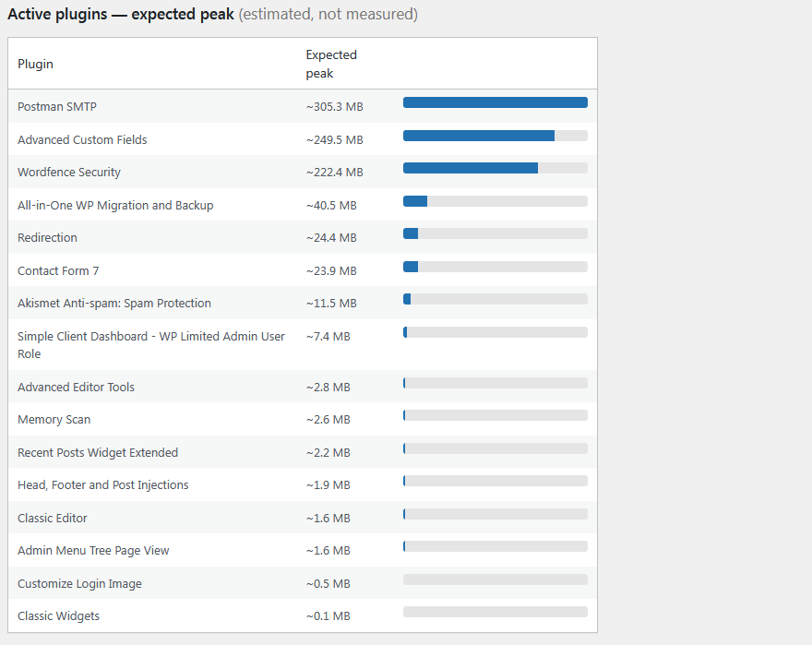Click the Redirection memory usage bar
Viewport: 812px width, 645px height.
click(x=496, y=233)
